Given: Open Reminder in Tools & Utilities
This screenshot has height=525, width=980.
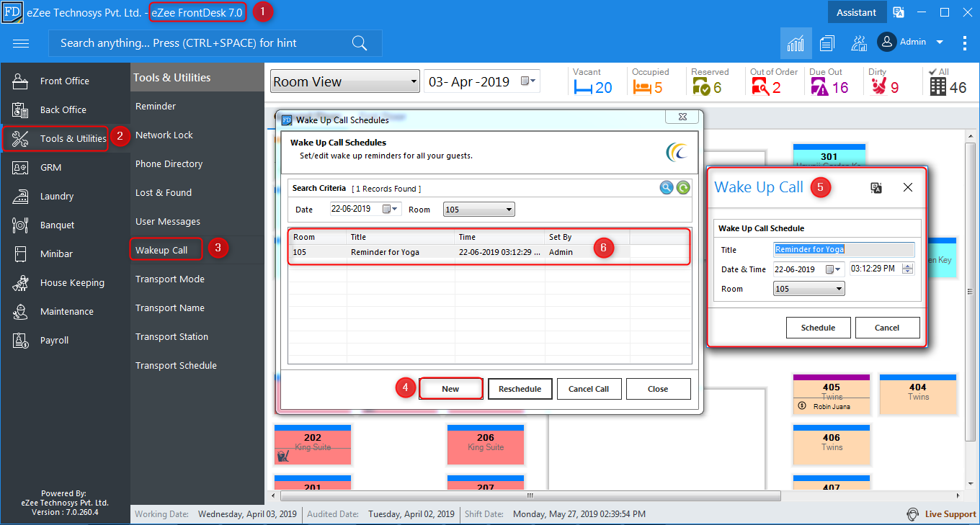Looking at the screenshot, I should click(156, 106).
